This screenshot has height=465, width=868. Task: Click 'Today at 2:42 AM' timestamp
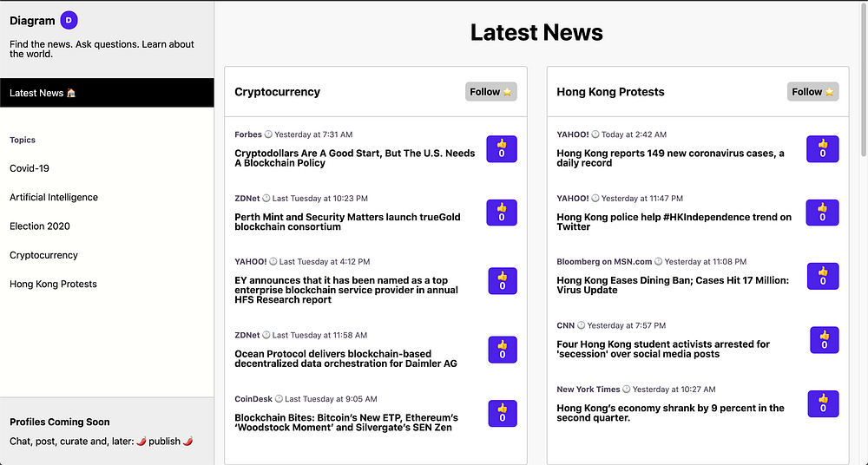click(x=634, y=134)
